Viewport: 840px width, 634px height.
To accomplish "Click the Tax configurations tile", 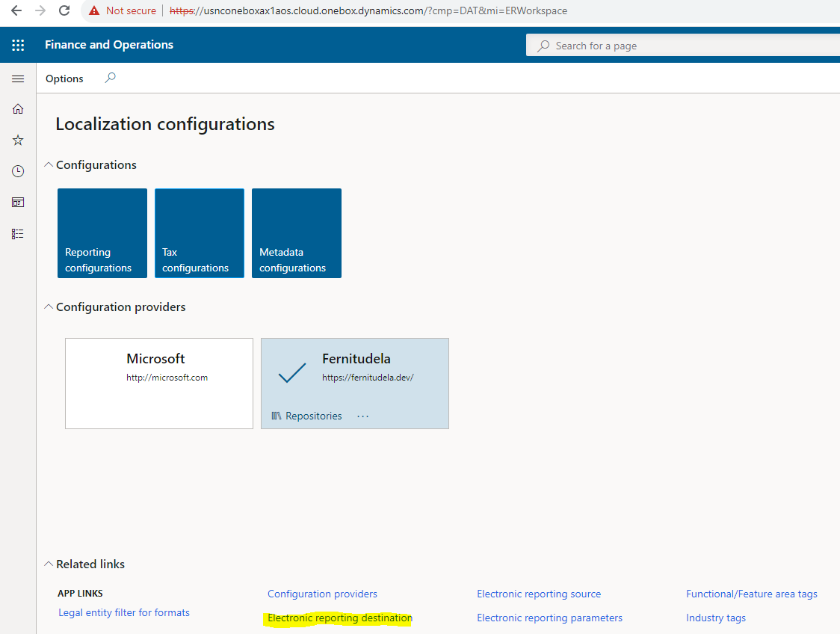I will pyautogui.click(x=199, y=233).
